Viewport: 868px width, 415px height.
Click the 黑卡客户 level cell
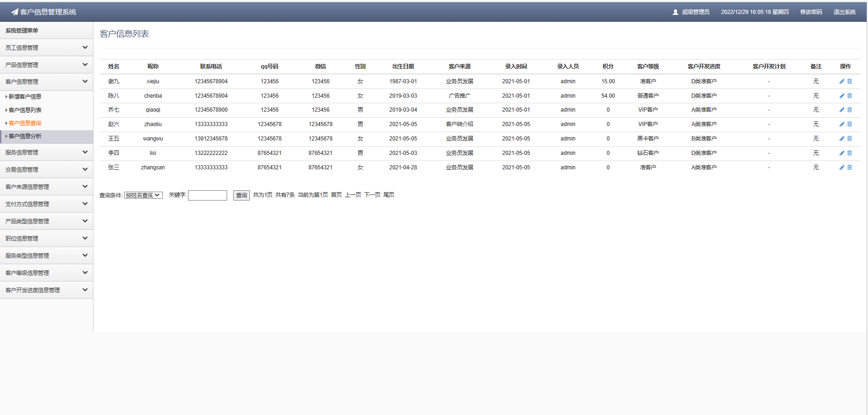[x=648, y=139]
